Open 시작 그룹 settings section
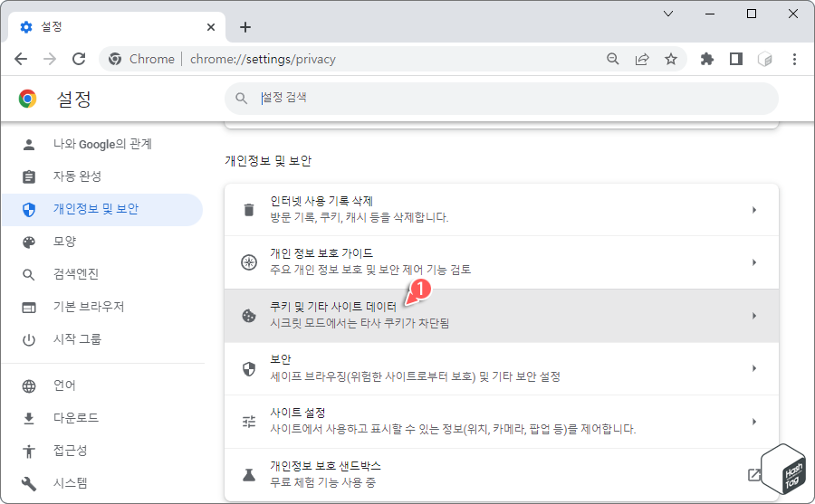Image resolution: width=815 pixels, height=504 pixels. coord(102,340)
